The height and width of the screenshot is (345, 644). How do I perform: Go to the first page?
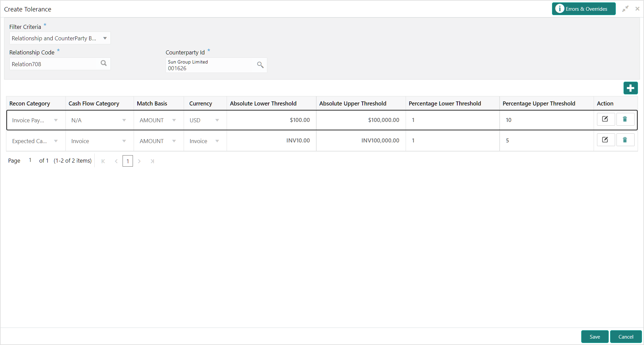click(x=103, y=161)
